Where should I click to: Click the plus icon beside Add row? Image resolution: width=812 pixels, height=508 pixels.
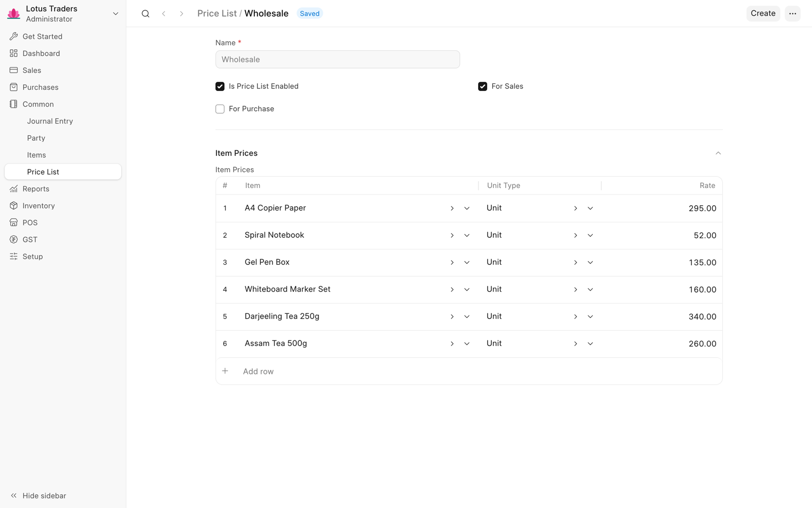pos(225,371)
